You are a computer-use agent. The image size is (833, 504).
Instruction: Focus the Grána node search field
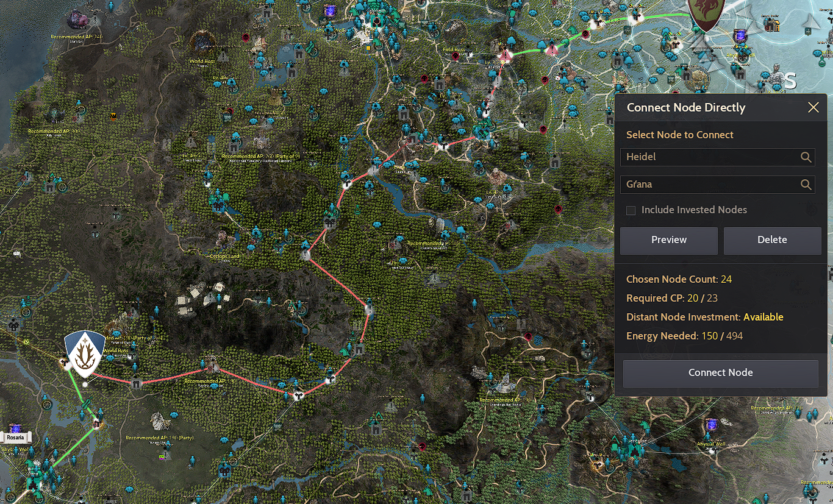click(718, 184)
